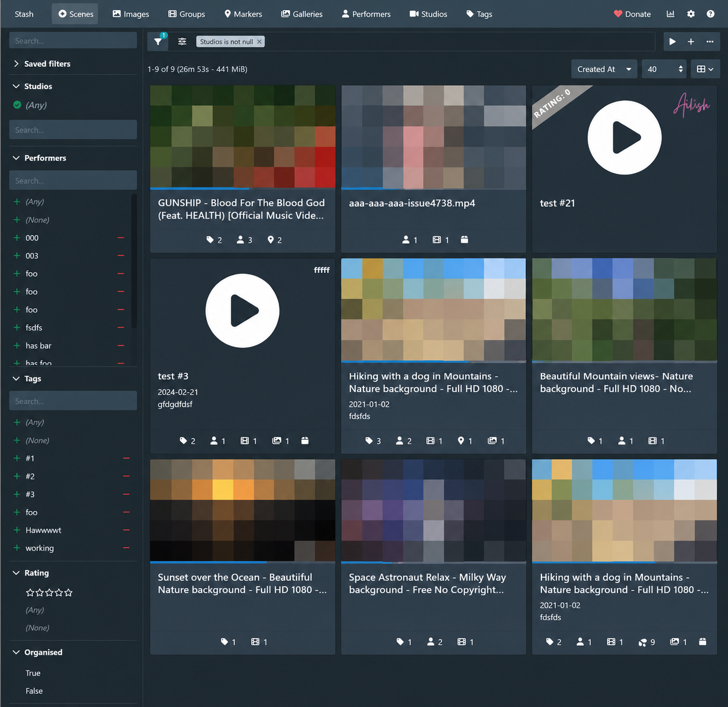Click the Tags section search field
728x707 pixels.
[73, 401]
